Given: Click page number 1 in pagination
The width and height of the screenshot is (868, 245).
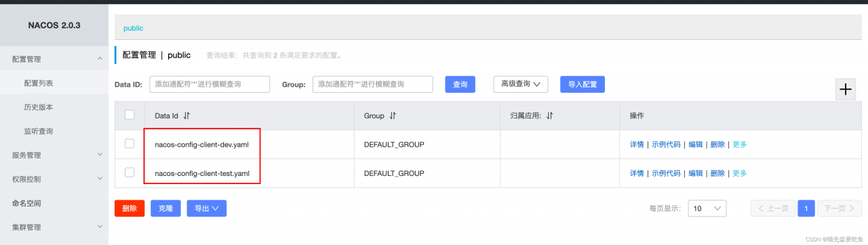Looking at the screenshot, I should (806, 208).
